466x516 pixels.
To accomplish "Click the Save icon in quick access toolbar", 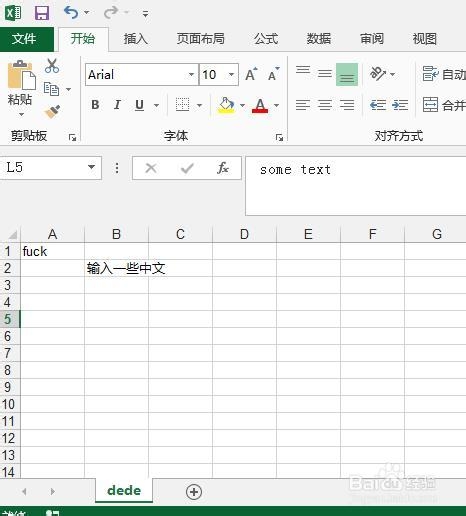I will (42, 13).
